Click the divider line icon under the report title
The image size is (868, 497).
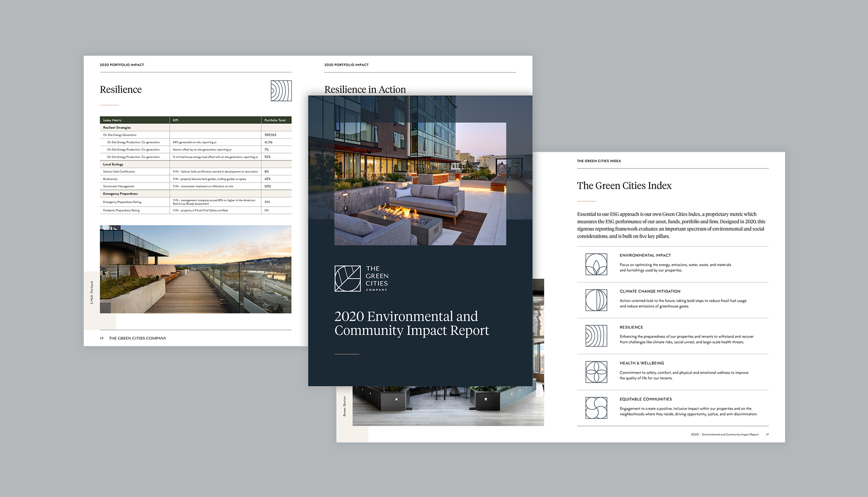click(346, 354)
